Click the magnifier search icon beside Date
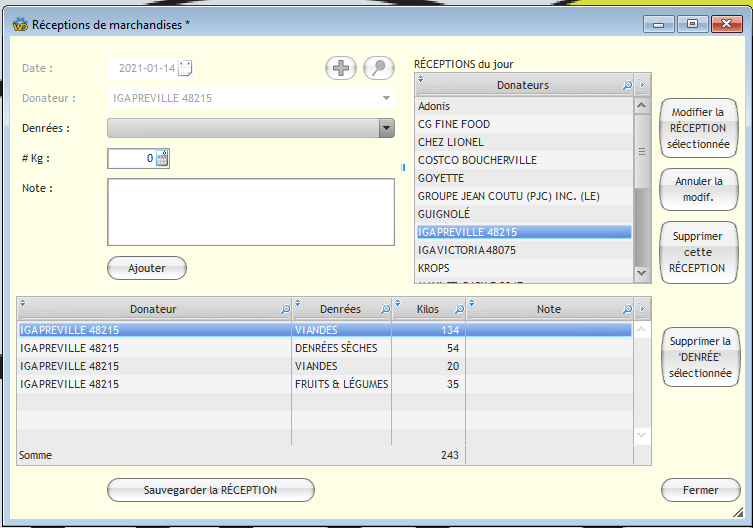 point(378,68)
